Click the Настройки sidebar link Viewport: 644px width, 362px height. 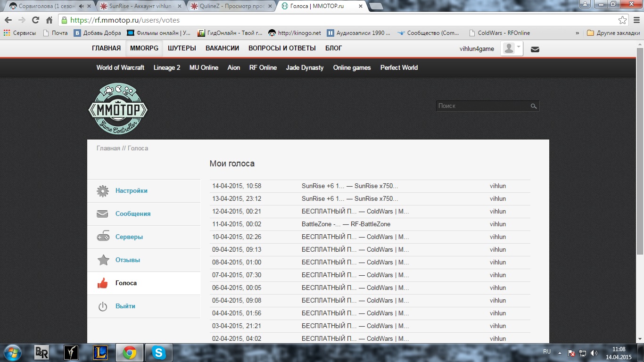(x=132, y=191)
